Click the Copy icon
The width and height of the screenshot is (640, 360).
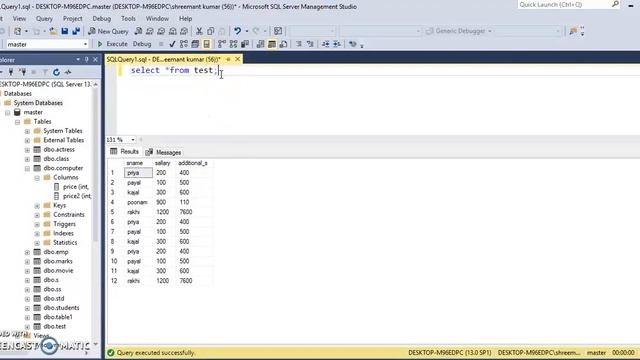[210, 31]
